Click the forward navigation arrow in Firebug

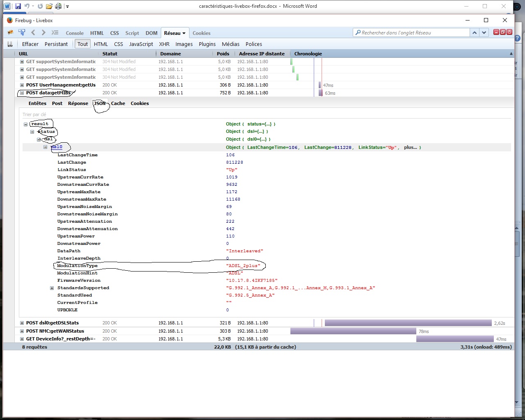coord(43,32)
